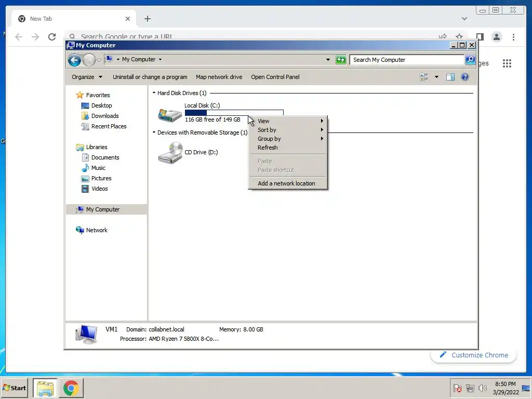
Task: Click the Local Disk (C:) usage bar
Action: pos(234,112)
